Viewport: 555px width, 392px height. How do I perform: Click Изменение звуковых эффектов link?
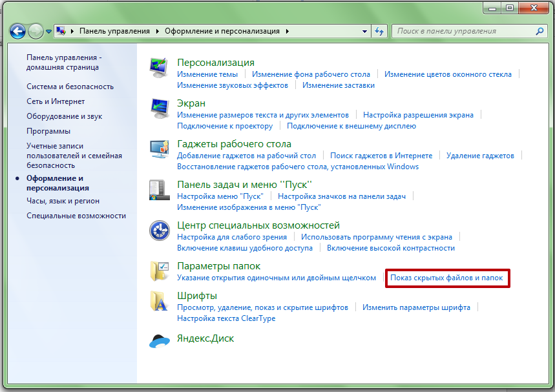[x=233, y=85]
